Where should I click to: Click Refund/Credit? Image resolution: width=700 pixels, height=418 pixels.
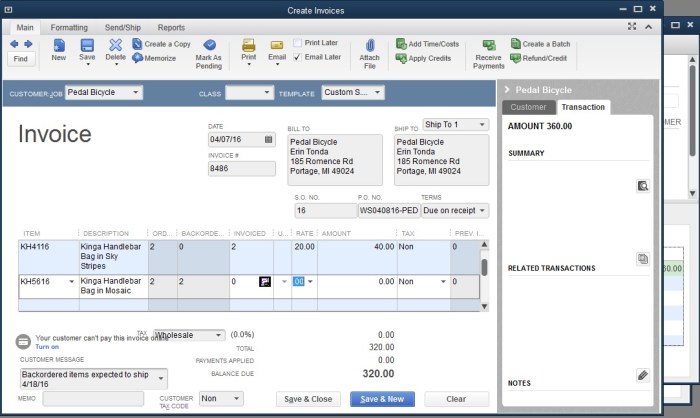(x=539, y=58)
